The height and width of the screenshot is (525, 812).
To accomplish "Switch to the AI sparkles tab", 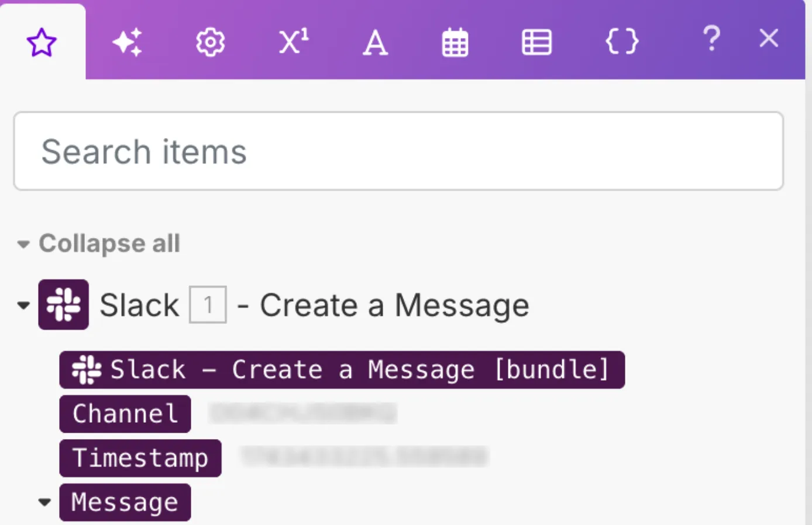I will coord(128,42).
